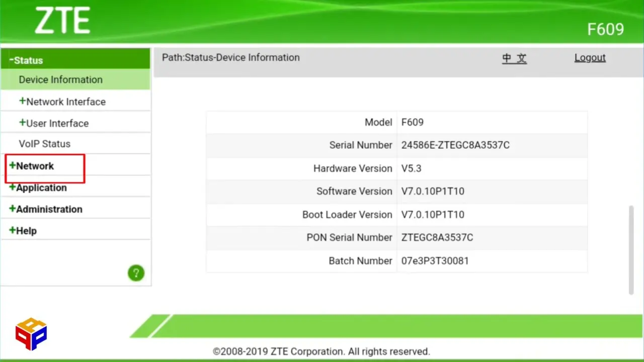The height and width of the screenshot is (362, 644).
Task: Click the Logout link
Action: (x=590, y=57)
